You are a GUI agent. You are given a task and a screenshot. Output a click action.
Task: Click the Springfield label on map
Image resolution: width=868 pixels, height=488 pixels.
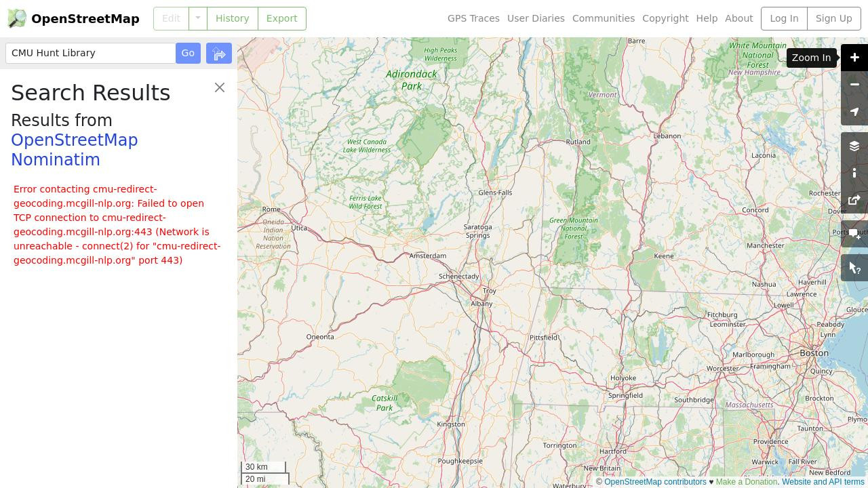625,395
